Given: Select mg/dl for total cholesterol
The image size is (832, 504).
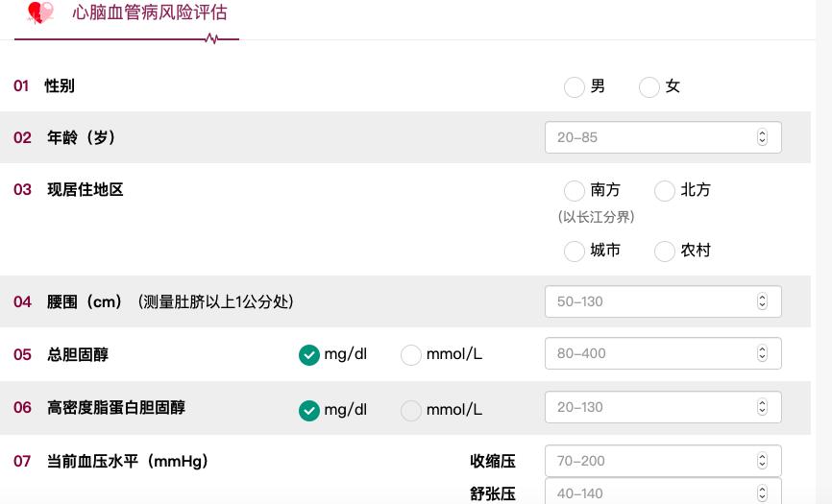Looking at the screenshot, I should click(308, 355).
